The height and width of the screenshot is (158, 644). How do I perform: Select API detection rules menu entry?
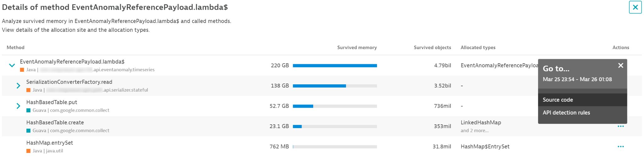click(x=582, y=113)
